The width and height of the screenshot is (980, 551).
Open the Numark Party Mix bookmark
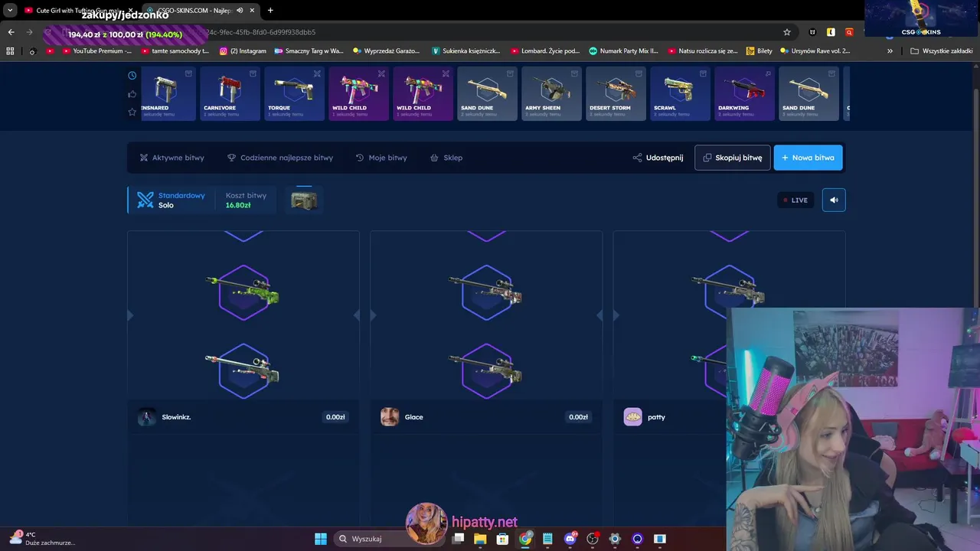click(623, 51)
